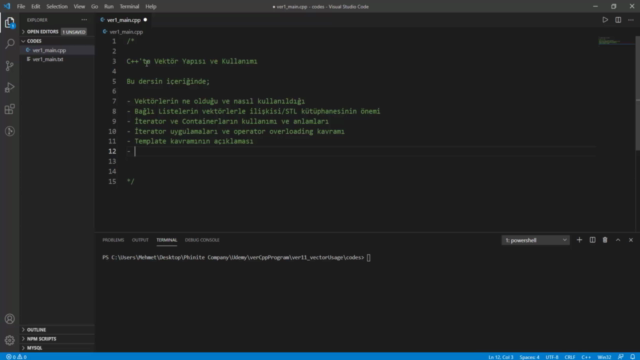Split the editor to the right
Image resolution: width=640 pixels, height=360 pixels.
618,20
